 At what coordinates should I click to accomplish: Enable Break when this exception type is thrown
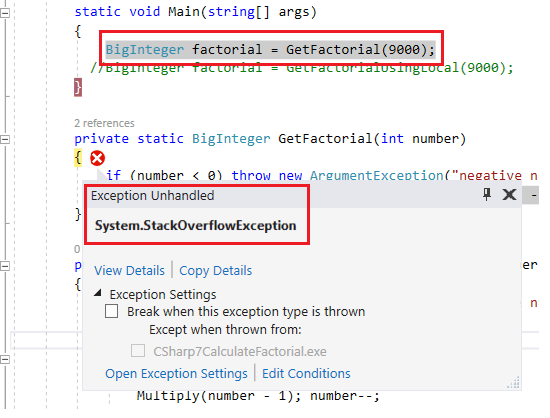[112, 311]
